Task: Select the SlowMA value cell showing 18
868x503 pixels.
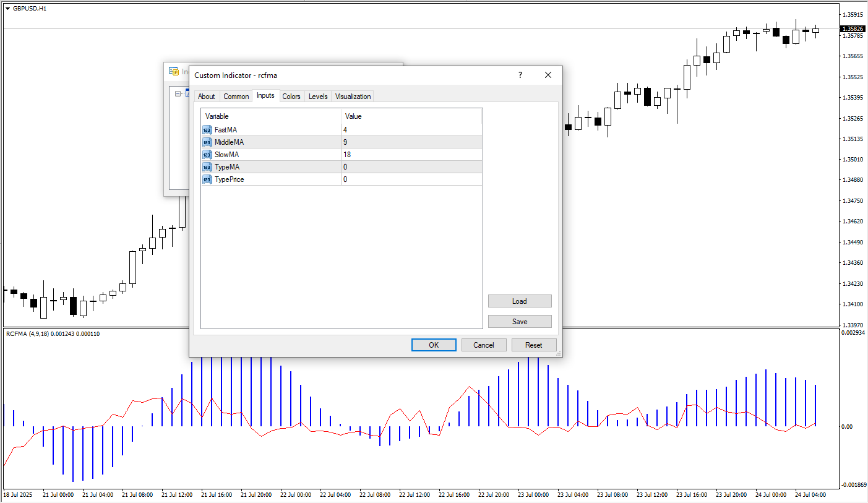Action: (x=411, y=155)
